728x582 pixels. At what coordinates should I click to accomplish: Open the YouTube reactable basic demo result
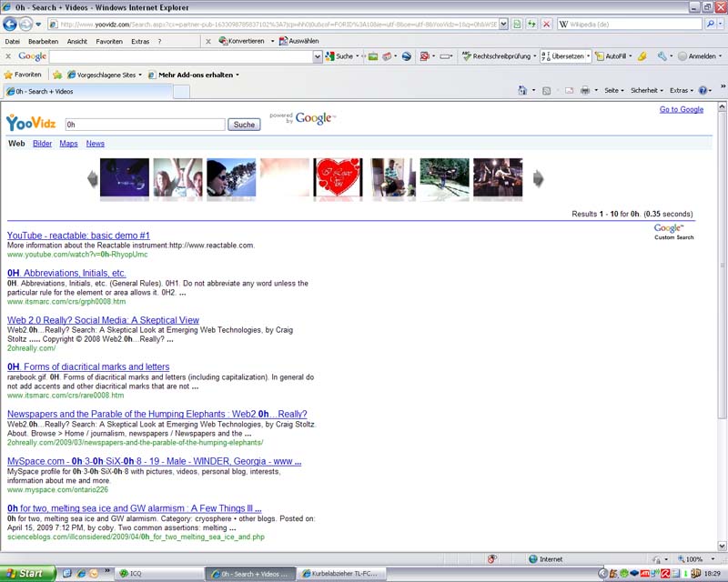(x=78, y=236)
